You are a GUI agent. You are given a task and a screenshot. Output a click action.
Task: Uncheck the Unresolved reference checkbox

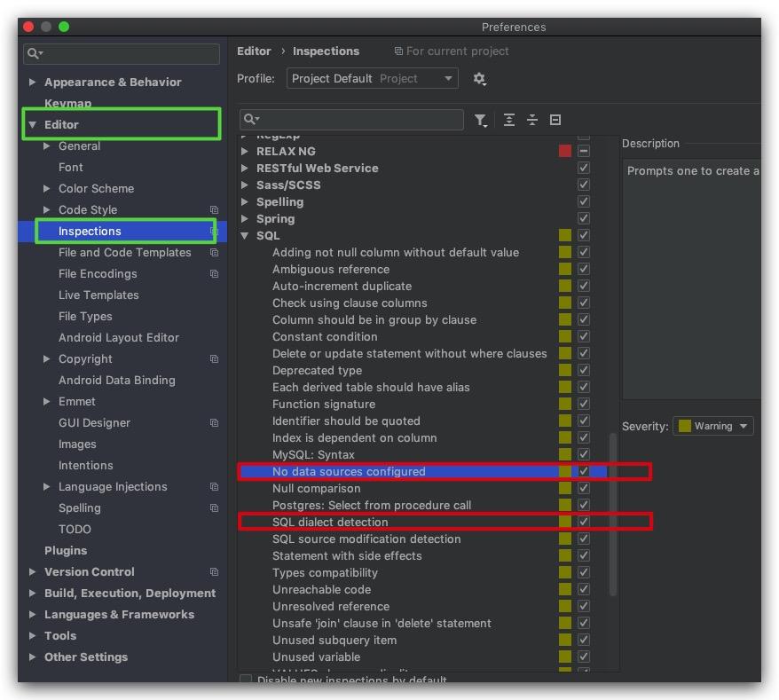(583, 606)
